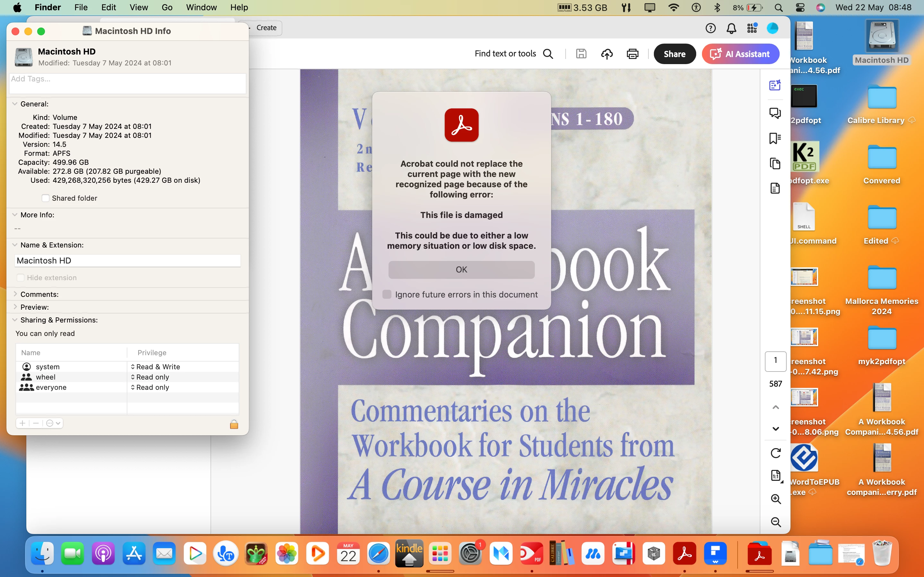Click the notifications bell icon
The width and height of the screenshot is (924, 577).
pyautogui.click(x=731, y=28)
